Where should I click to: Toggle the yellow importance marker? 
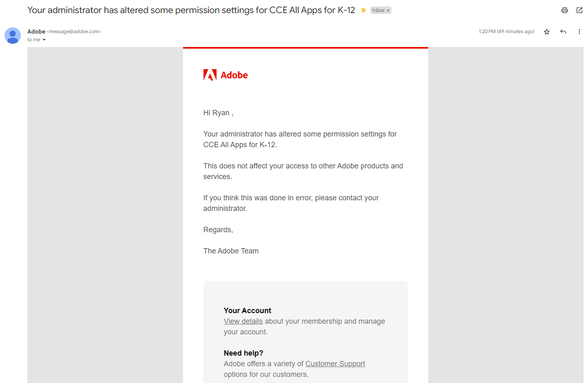click(x=363, y=10)
